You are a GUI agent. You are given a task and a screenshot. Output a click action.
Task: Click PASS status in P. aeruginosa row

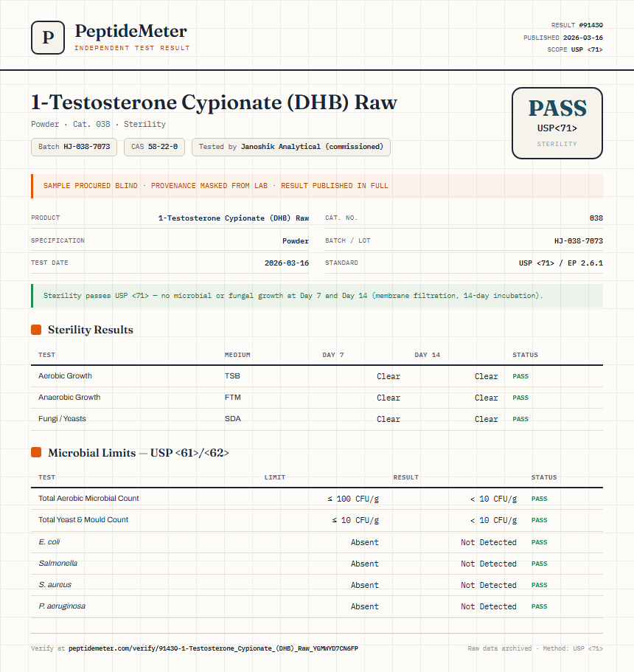540,607
